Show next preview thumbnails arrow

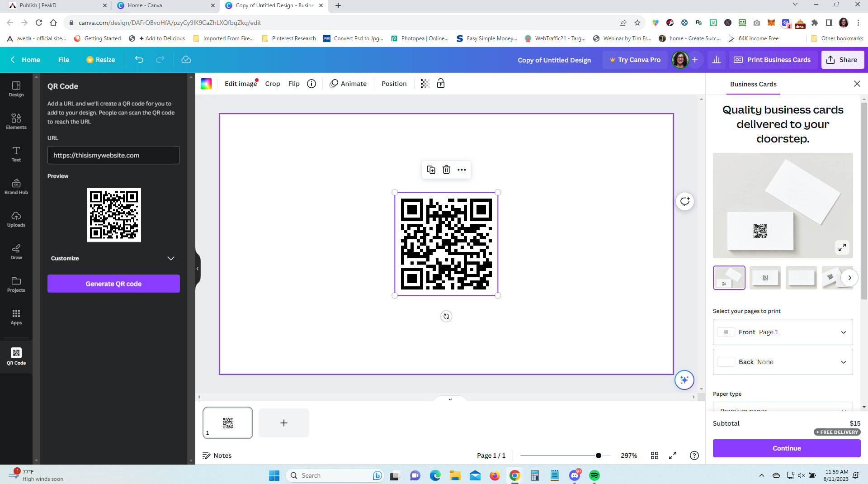849,278
